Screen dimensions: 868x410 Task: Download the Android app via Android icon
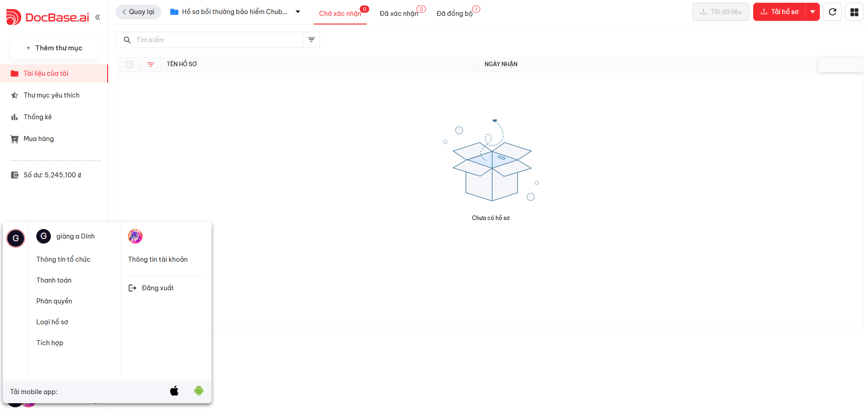click(x=199, y=391)
